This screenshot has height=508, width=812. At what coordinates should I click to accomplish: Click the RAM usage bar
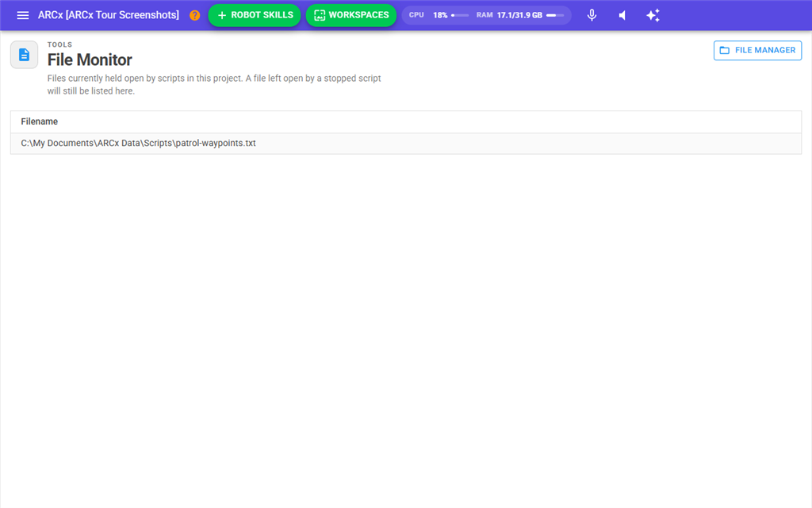(x=555, y=15)
